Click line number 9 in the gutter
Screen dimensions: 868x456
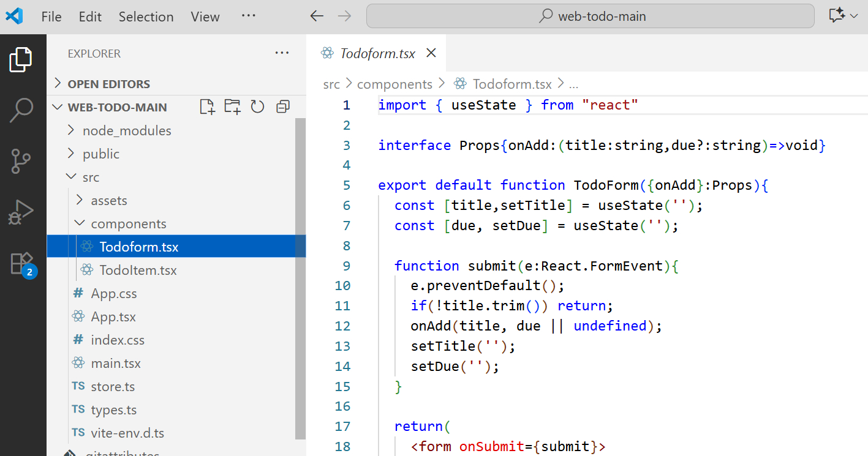tap(346, 266)
